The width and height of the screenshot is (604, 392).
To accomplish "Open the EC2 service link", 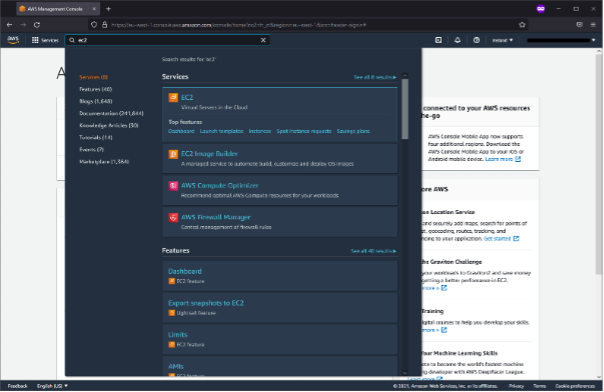I will point(187,97).
